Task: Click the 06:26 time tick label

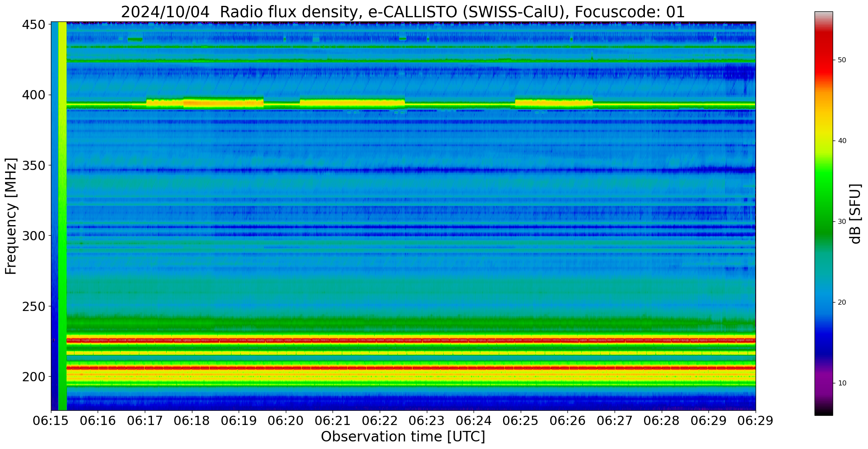Action: click(567, 421)
